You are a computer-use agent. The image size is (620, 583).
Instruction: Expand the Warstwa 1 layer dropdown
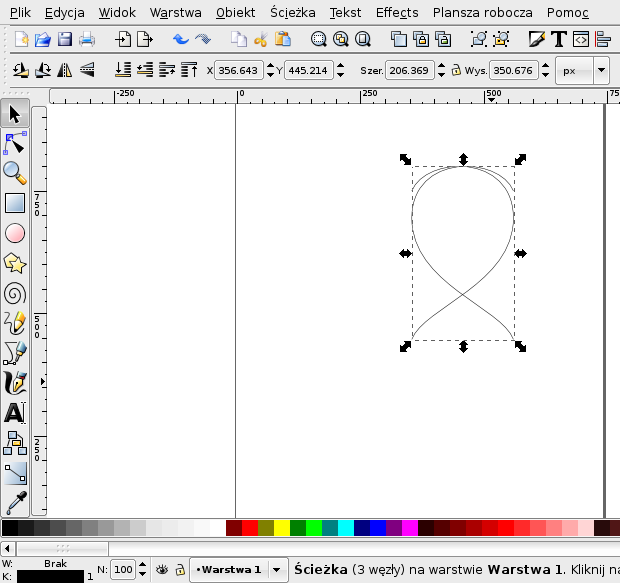point(278,569)
